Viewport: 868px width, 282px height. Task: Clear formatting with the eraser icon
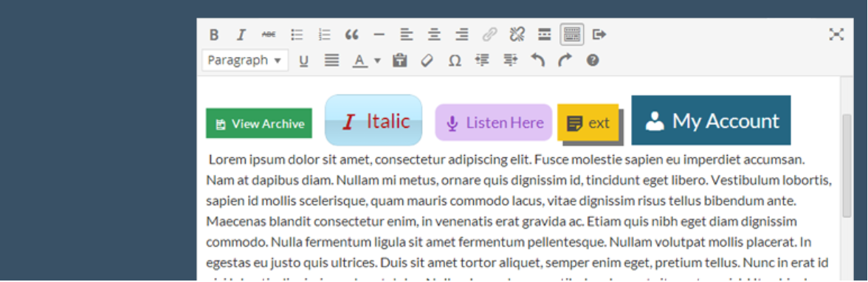(427, 61)
